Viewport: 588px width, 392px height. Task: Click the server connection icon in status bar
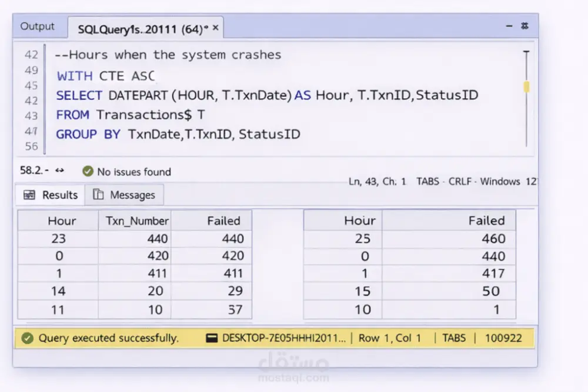pos(212,338)
